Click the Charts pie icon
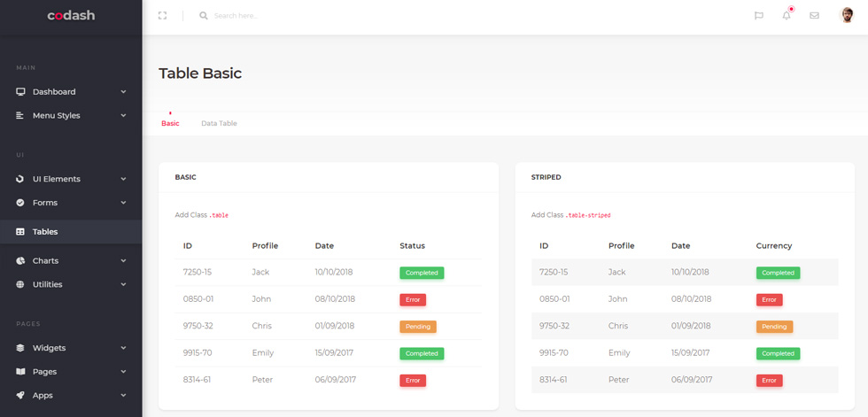The height and width of the screenshot is (417, 868). pos(19,261)
